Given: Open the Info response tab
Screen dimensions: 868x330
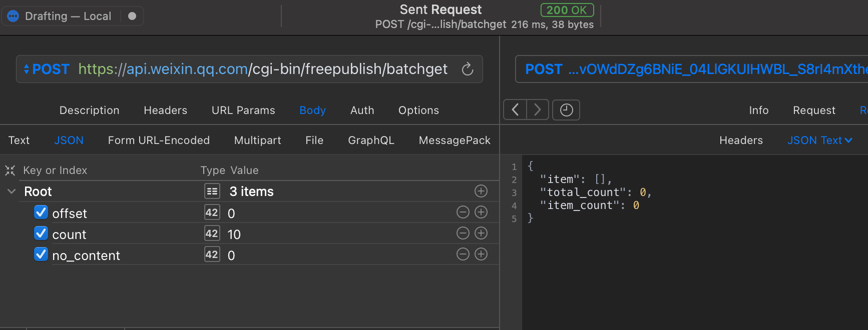Looking at the screenshot, I should pos(758,110).
